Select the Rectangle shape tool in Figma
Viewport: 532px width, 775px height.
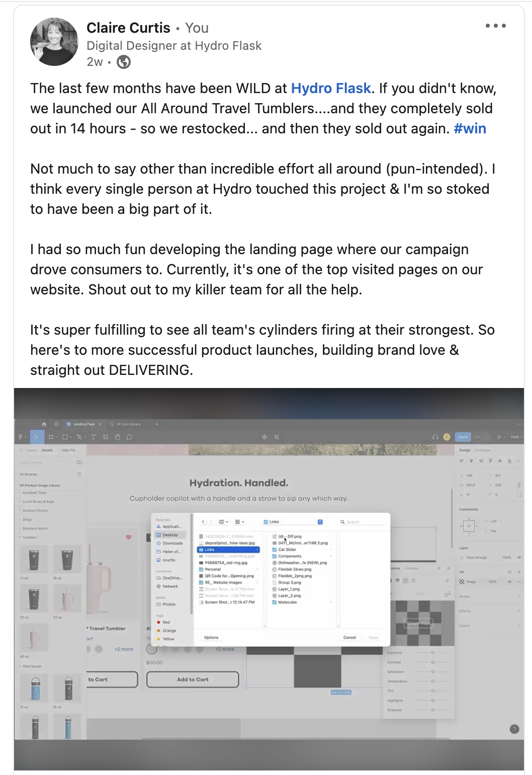(66, 437)
